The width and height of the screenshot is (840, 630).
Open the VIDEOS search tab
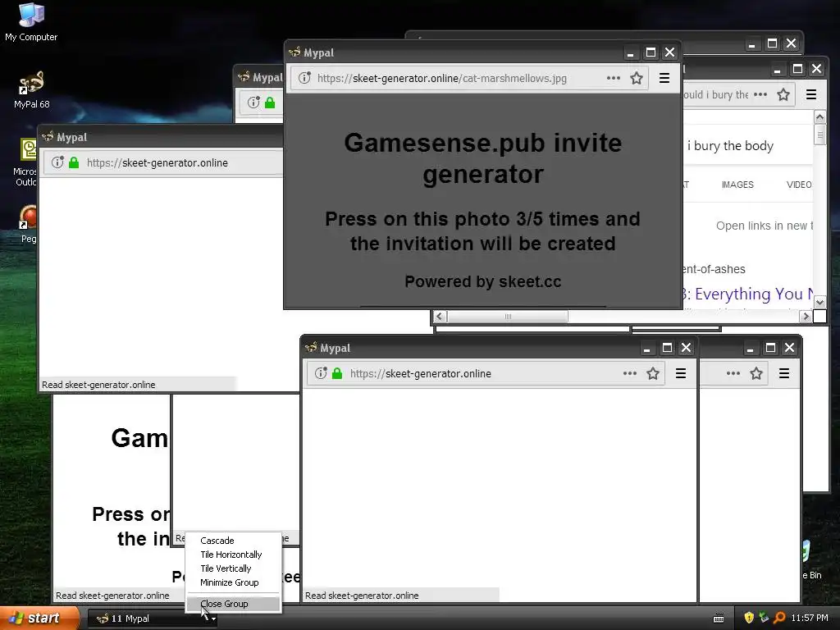[799, 185]
